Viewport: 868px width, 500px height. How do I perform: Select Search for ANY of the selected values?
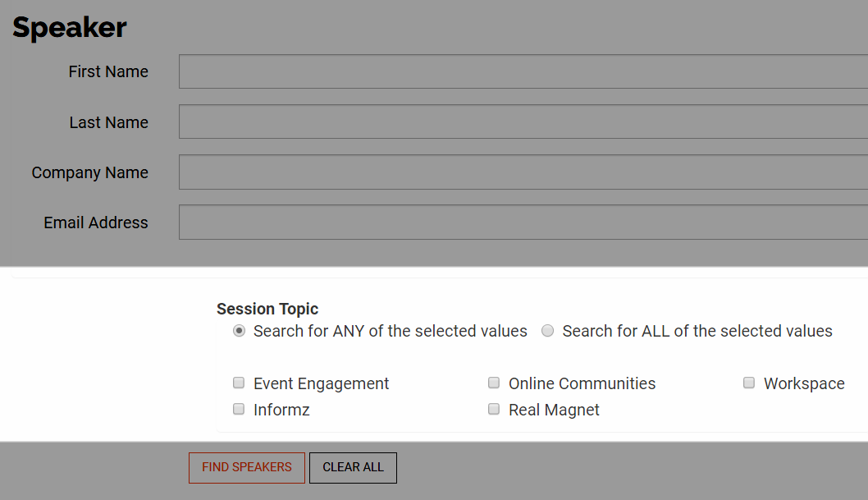pos(239,331)
